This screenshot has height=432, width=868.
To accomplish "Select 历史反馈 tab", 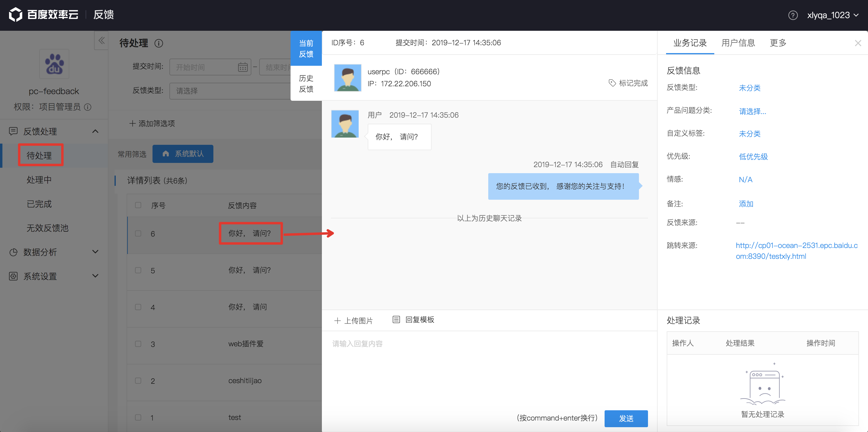I will [306, 83].
